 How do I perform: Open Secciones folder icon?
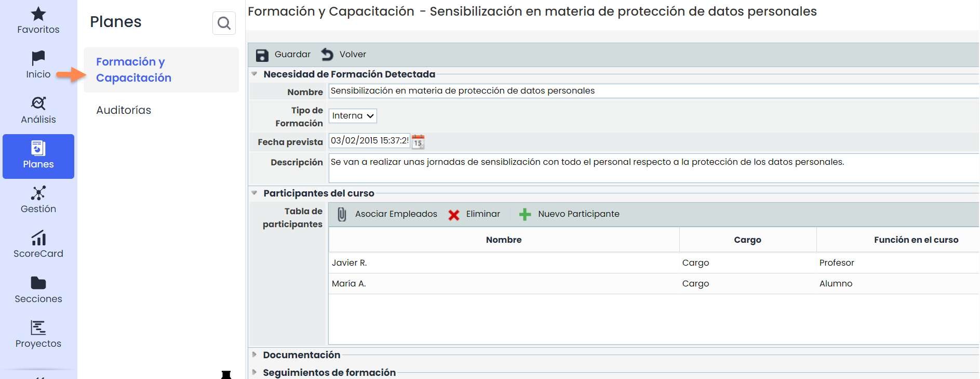(x=38, y=283)
